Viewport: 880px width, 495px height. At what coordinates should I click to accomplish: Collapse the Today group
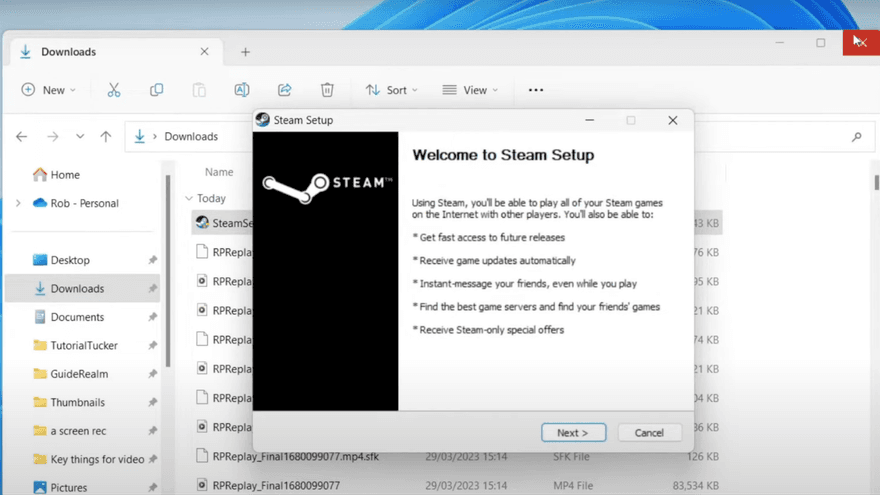click(189, 198)
